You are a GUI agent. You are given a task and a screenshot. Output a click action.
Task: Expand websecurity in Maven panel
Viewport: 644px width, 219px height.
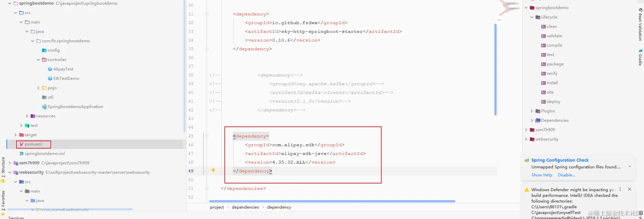[526, 139]
